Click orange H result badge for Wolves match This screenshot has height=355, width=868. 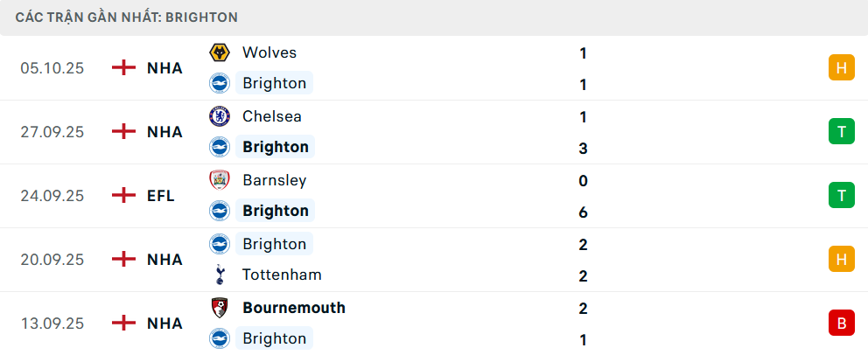pyautogui.click(x=841, y=68)
